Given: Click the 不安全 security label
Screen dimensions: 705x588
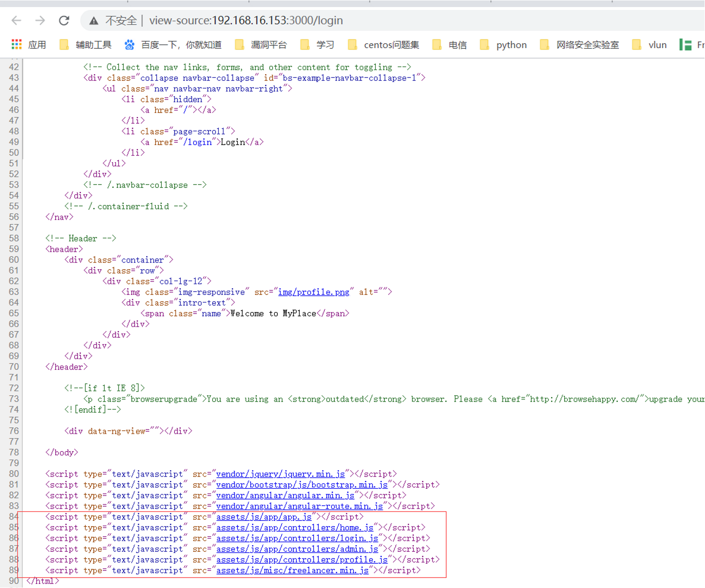Looking at the screenshot, I should point(121,20).
